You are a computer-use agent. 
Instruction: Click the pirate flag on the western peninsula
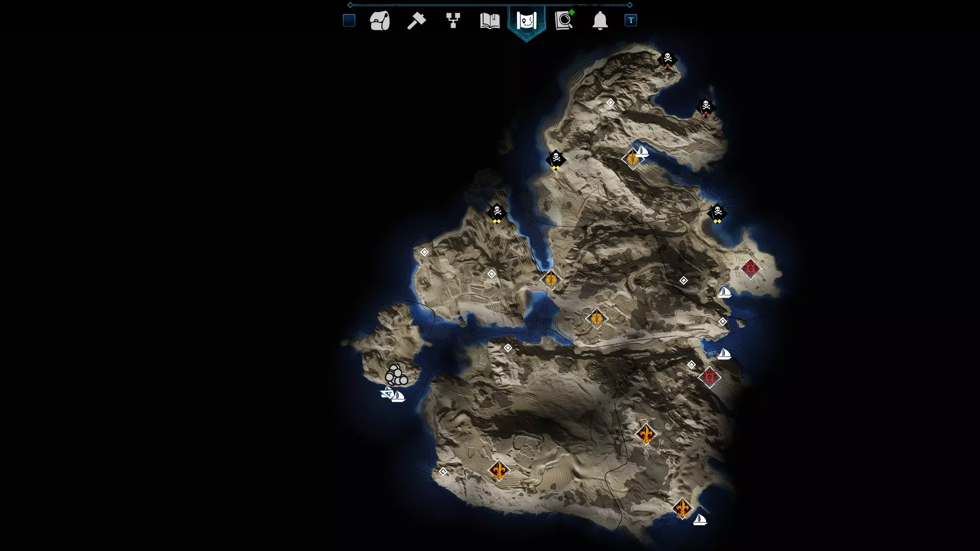click(497, 212)
